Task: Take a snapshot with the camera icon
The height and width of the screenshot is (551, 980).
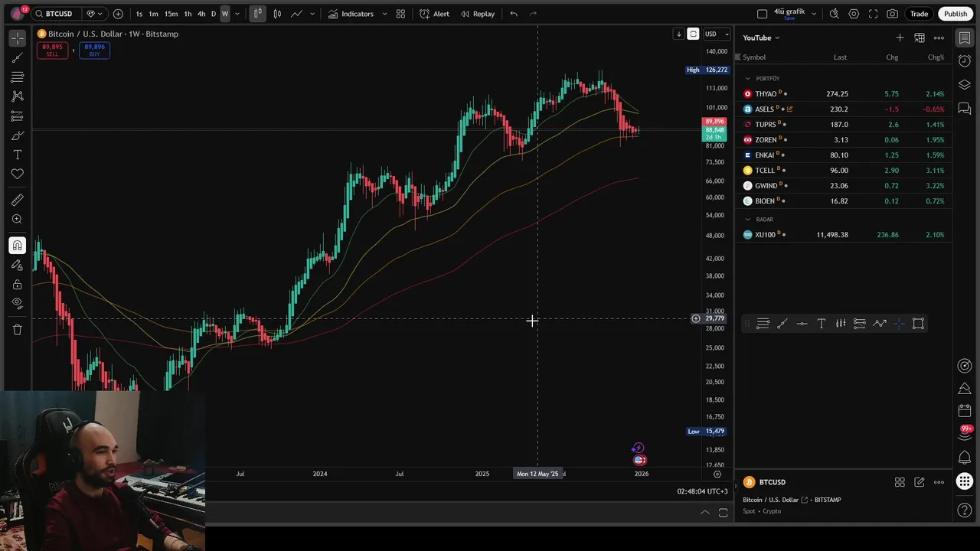Action: coord(893,14)
